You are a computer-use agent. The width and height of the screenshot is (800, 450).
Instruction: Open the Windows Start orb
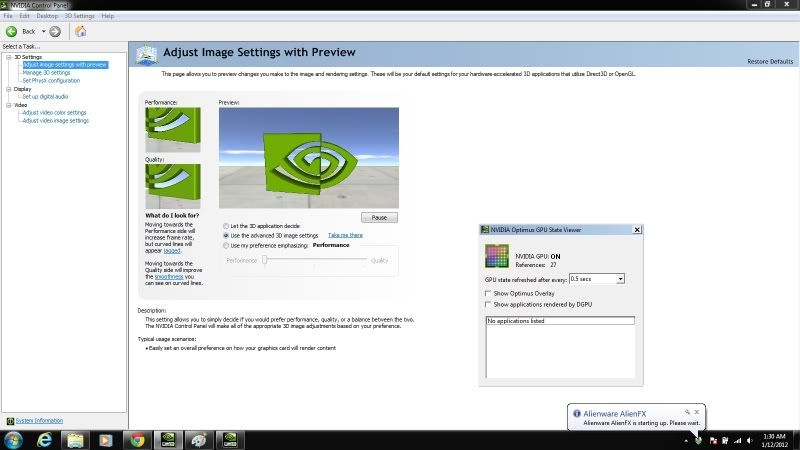(x=14, y=440)
